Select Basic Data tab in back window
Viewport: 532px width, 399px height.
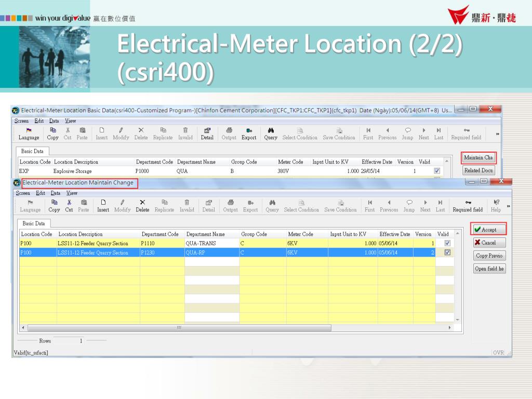click(x=32, y=151)
